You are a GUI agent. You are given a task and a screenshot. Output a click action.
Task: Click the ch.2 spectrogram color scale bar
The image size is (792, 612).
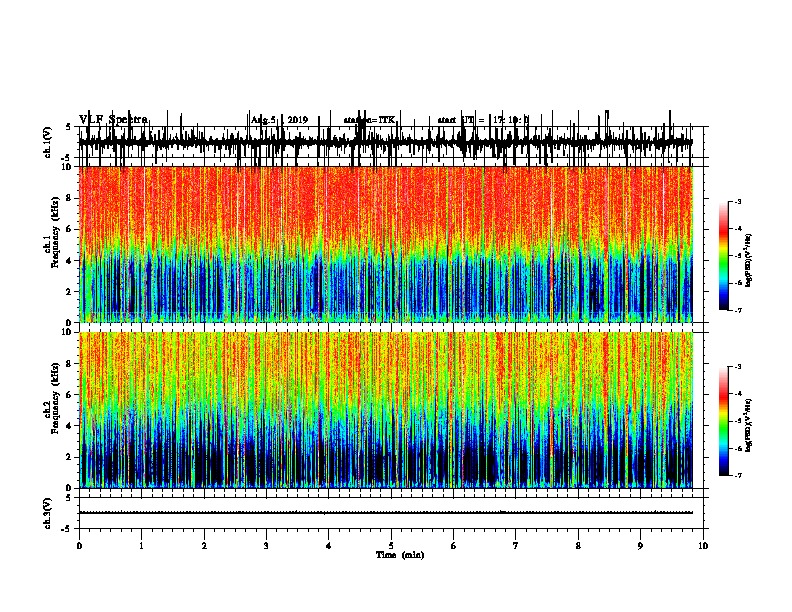724,421
